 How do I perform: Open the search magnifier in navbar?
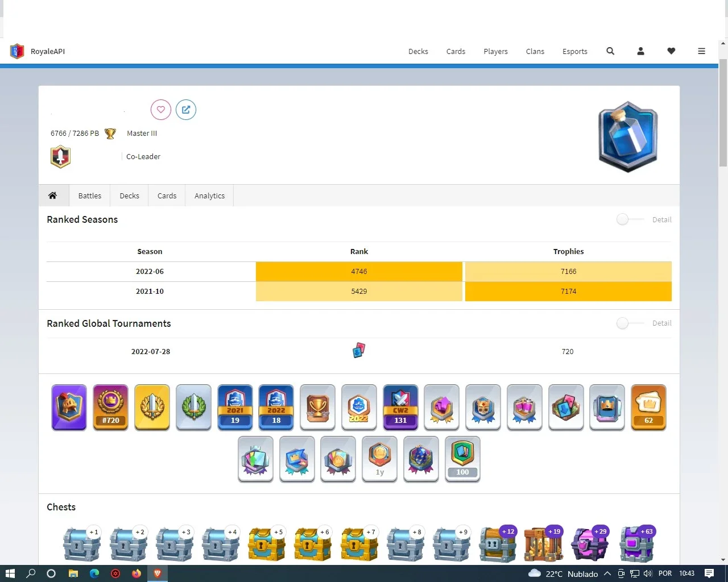coord(610,51)
